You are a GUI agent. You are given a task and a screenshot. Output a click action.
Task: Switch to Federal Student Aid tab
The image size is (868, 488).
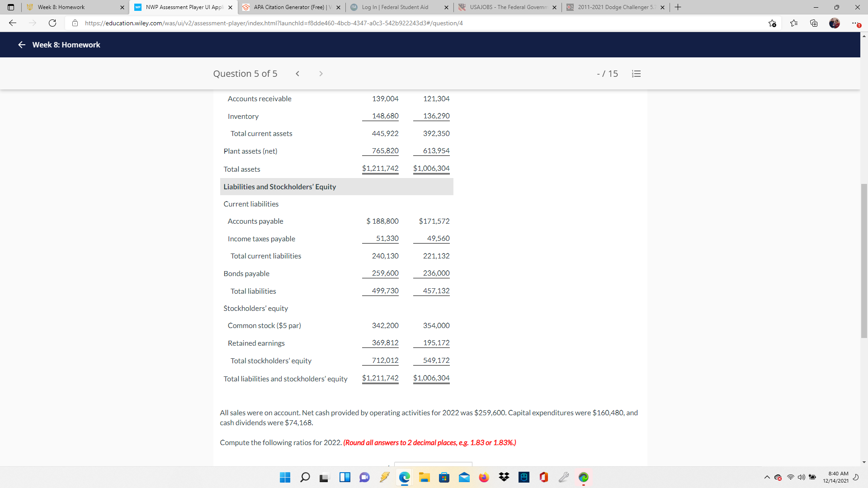pyautogui.click(x=394, y=7)
